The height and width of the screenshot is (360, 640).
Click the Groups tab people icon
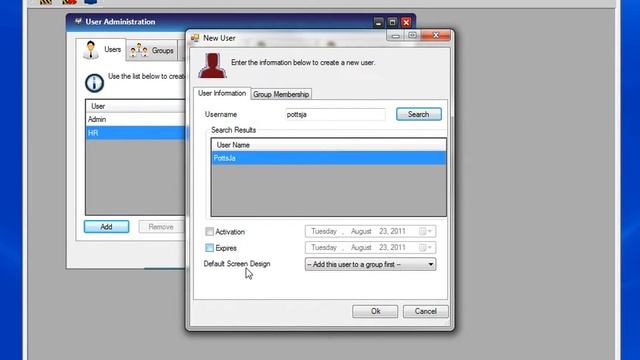(139, 51)
